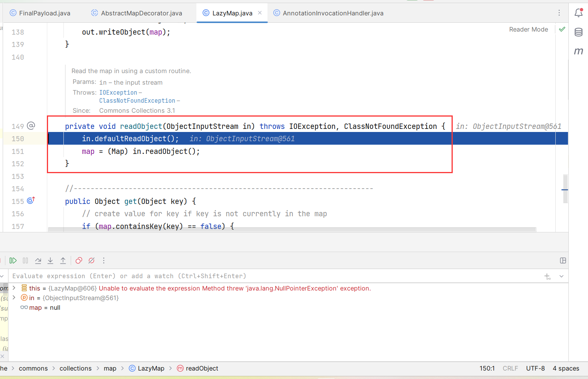Resume program execution in debugger
Viewport: 588px width, 379px height.
coord(13,260)
